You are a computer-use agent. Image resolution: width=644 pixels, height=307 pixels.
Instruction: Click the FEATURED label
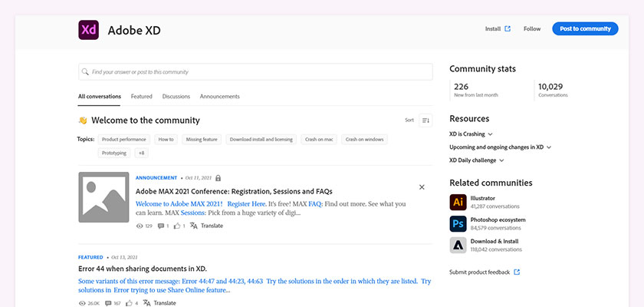click(90, 257)
